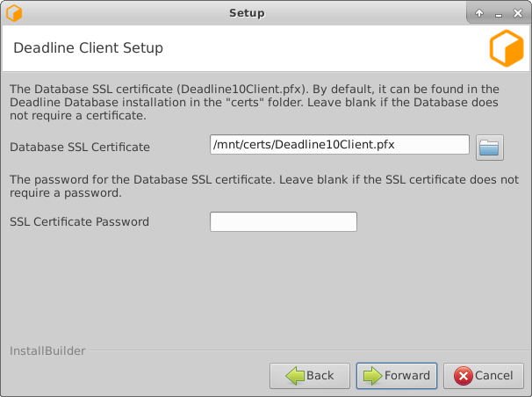Image resolution: width=532 pixels, height=397 pixels.
Task: Click the InstallBuilder text
Action: (x=47, y=350)
